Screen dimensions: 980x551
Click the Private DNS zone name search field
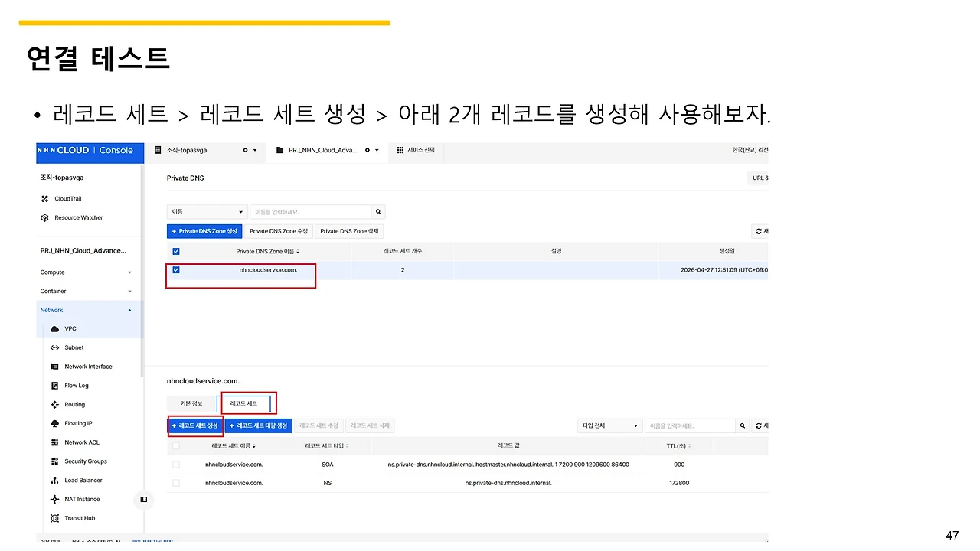311,212
